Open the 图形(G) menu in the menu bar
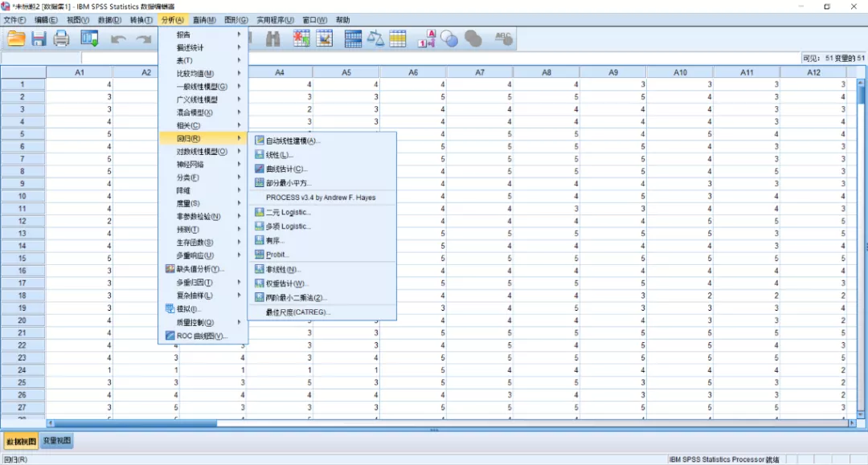The image size is (868, 465). [235, 19]
